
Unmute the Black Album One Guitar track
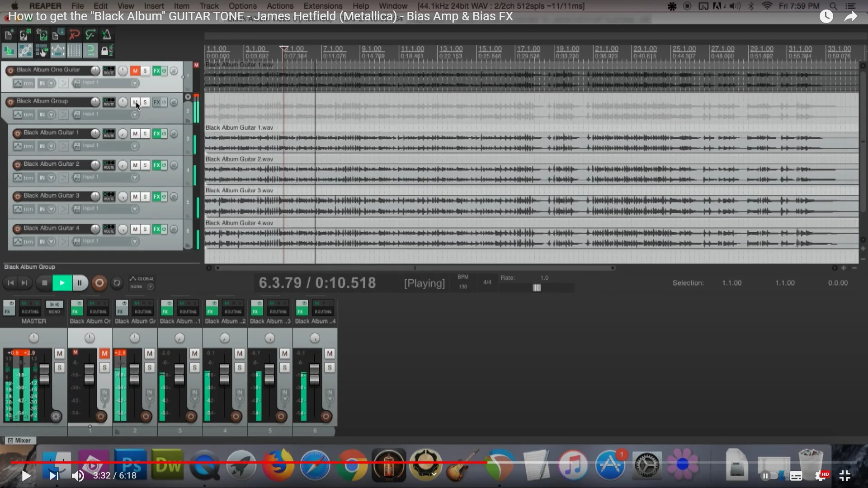point(135,71)
